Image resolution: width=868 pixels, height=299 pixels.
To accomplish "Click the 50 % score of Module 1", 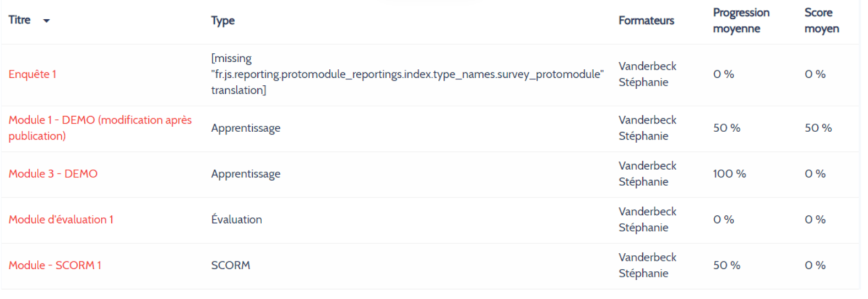I will 818,128.
